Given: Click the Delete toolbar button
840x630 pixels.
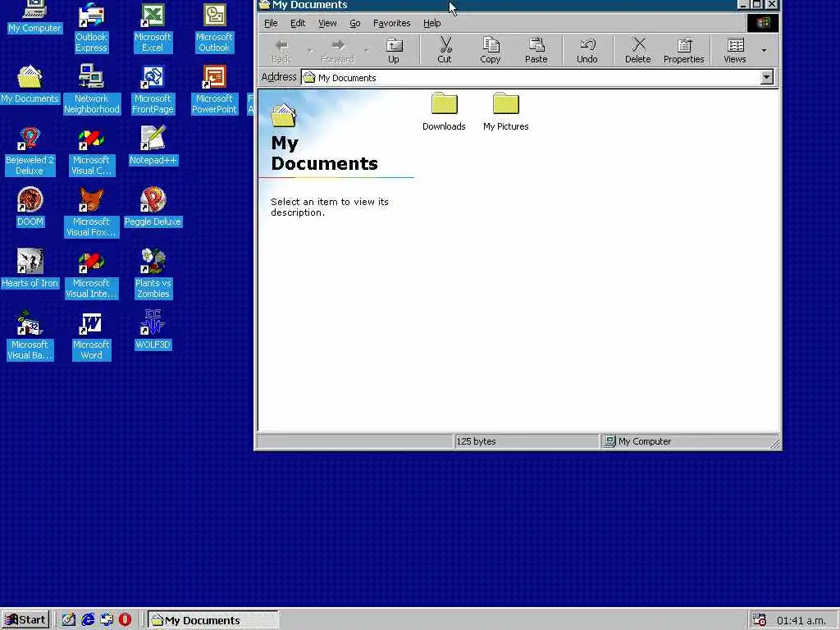Looking at the screenshot, I should click(x=638, y=51).
